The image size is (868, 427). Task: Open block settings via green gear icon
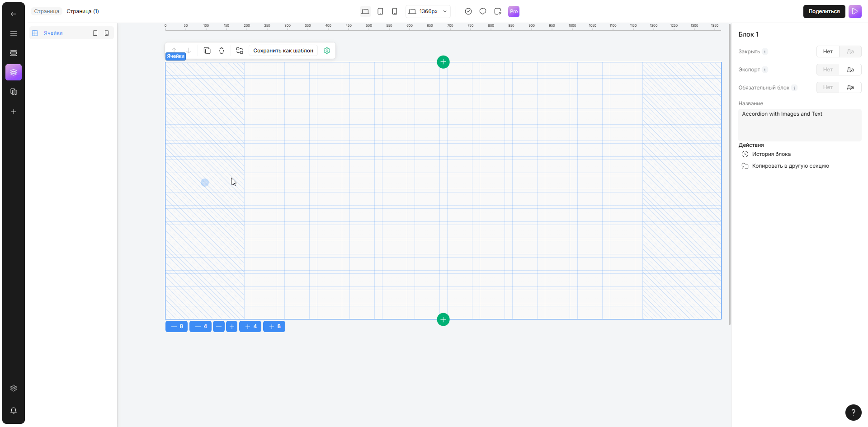pyautogui.click(x=327, y=51)
